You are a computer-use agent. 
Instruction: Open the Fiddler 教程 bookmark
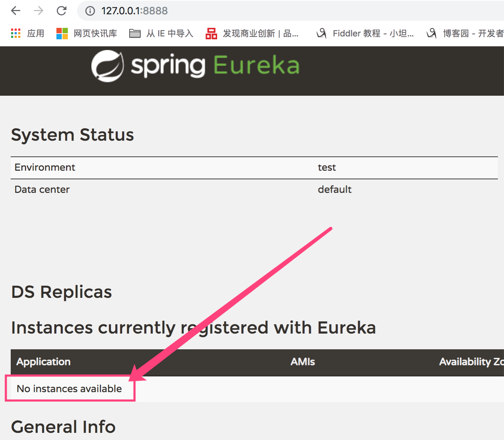(x=365, y=33)
